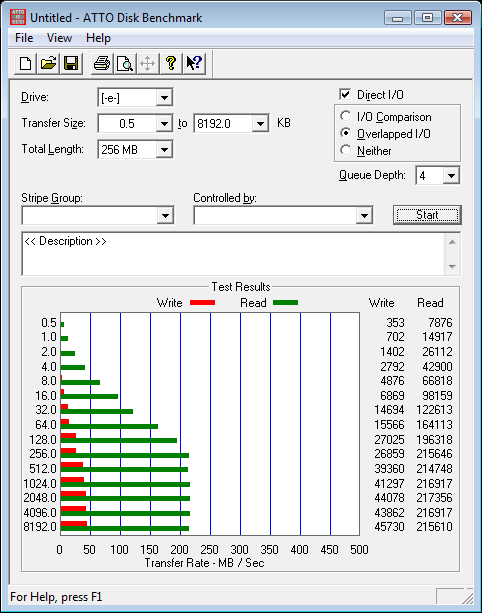
Task: Activate the context help arrow icon
Action: (x=194, y=63)
